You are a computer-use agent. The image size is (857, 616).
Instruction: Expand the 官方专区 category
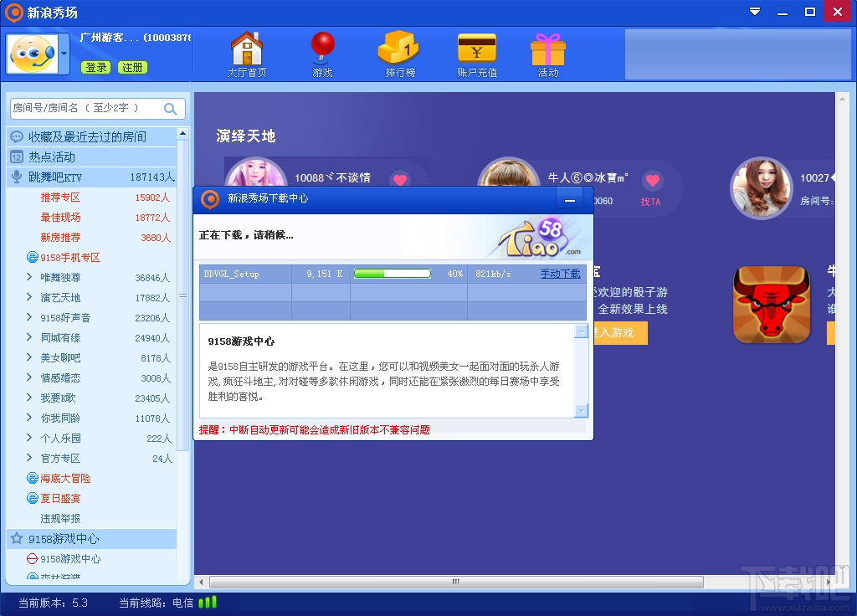pos(29,458)
